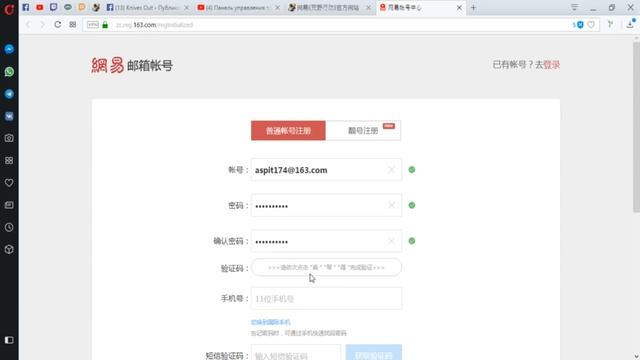The height and width of the screenshot is (360, 640).
Task: Click the 登录 login link
Action: (551, 64)
